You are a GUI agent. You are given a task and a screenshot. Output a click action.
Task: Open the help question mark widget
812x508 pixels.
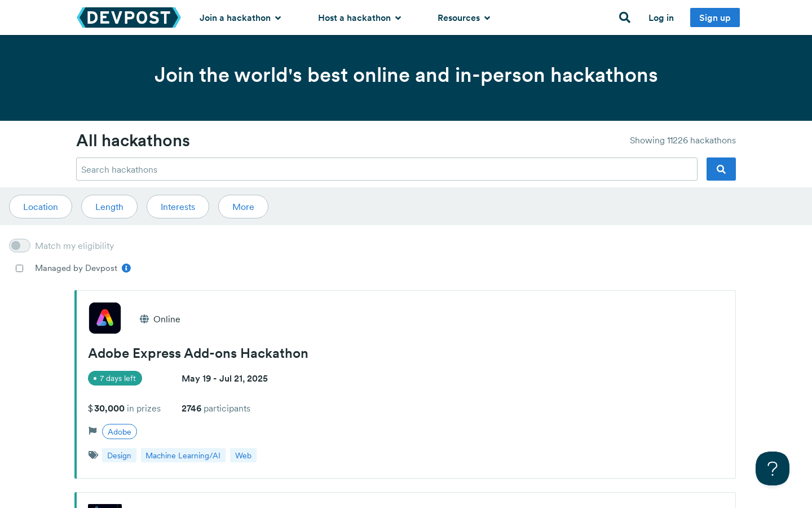(773, 468)
